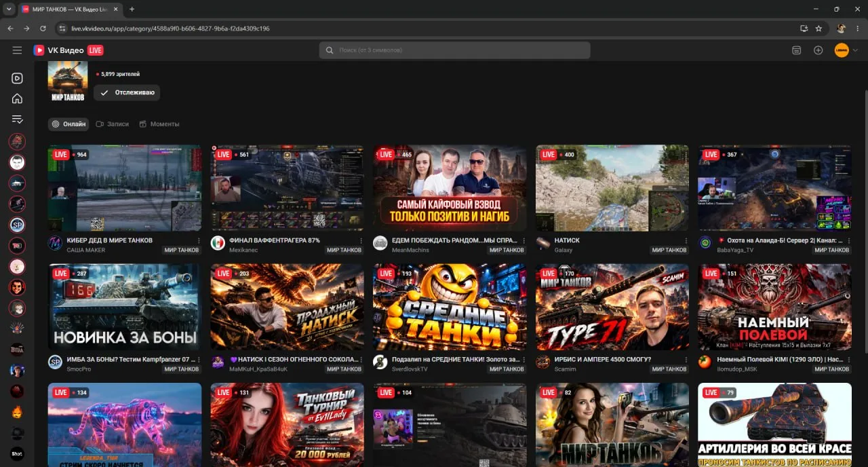Click the plus create-stream icon in the header
This screenshot has height=467, width=868.
click(818, 50)
